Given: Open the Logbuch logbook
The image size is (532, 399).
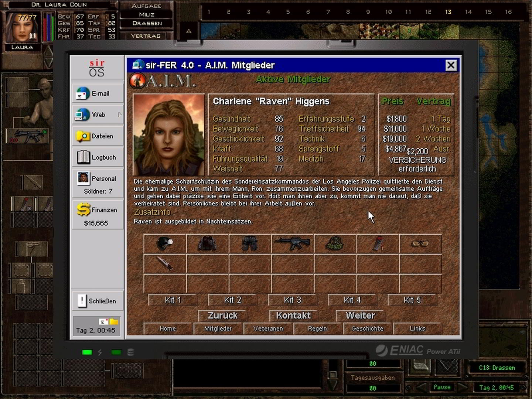Looking at the screenshot, I should click(x=98, y=157).
